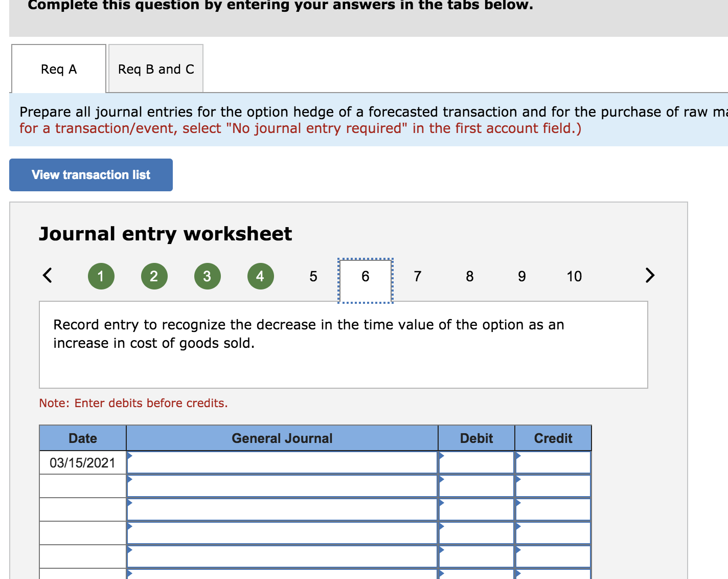This screenshot has width=728, height=579.
Task: Open General Journal account dropdown for 03/15/2021 row
Action: pyautogui.click(x=282, y=463)
